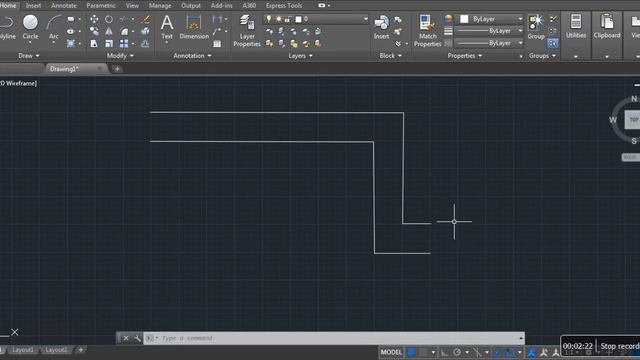Click Match Properties tool
640x360 pixels.
pyautogui.click(x=427, y=31)
